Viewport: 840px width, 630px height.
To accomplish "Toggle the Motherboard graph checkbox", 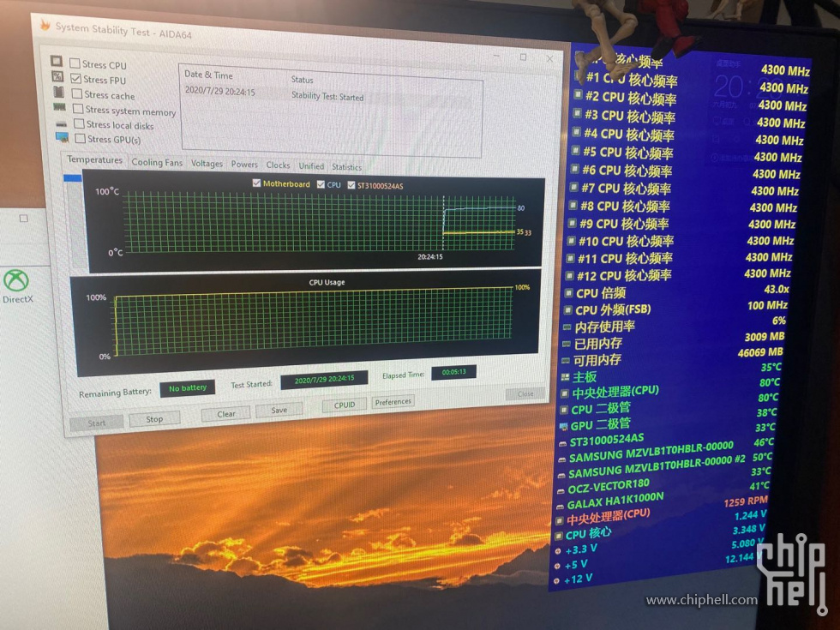I will coord(256,183).
